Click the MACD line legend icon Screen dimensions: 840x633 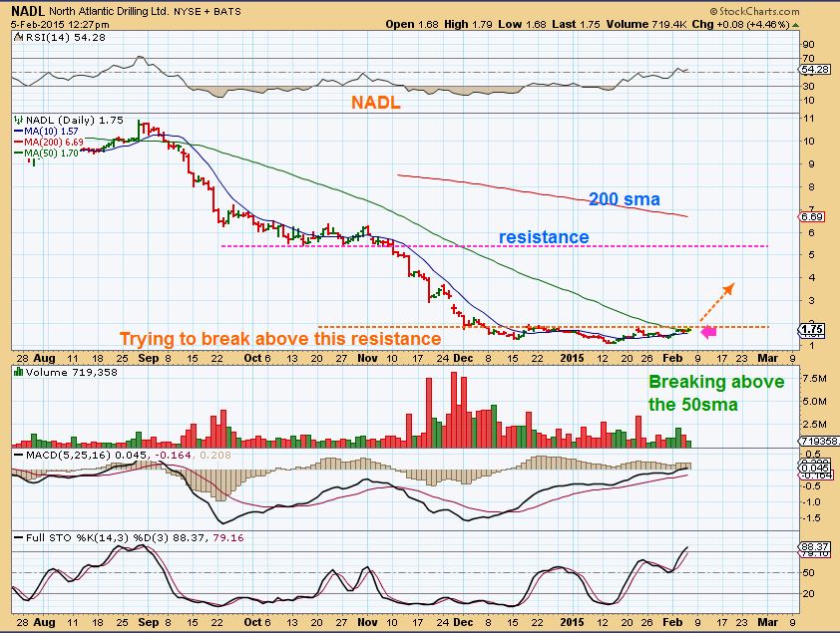[18, 455]
